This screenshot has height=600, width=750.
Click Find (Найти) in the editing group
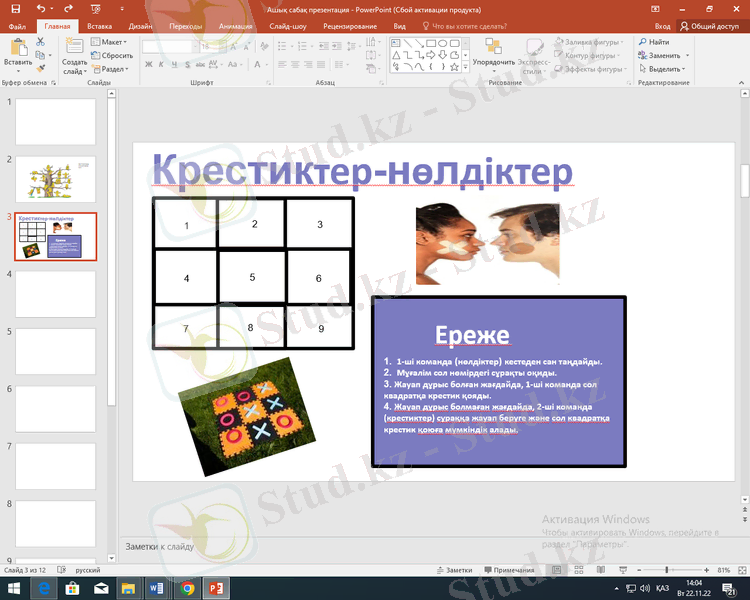[x=654, y=42]
